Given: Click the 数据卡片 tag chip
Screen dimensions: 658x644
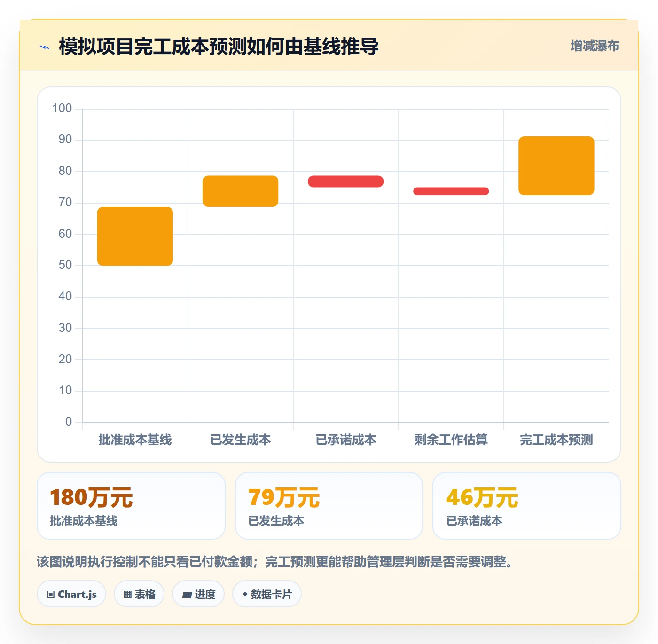Looking at the screenshot, I should pyautogui.click(x=267, y=594).
